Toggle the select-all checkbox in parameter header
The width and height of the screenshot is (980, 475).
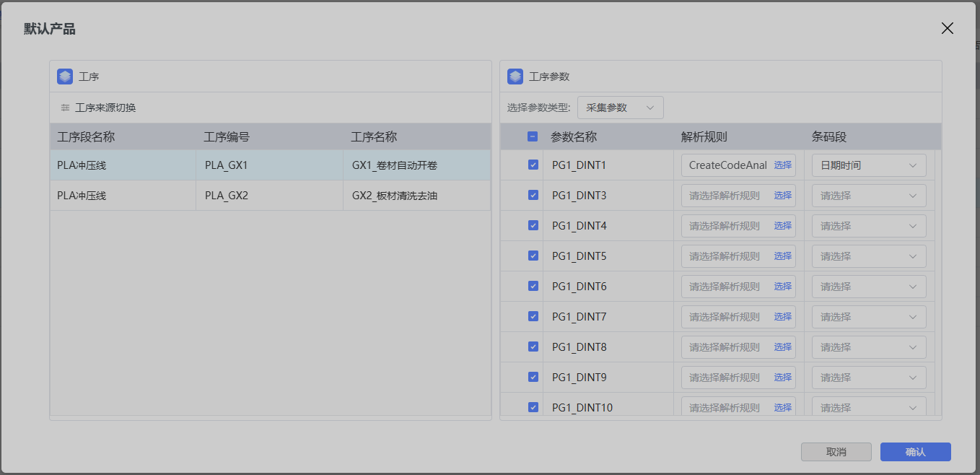533,136
